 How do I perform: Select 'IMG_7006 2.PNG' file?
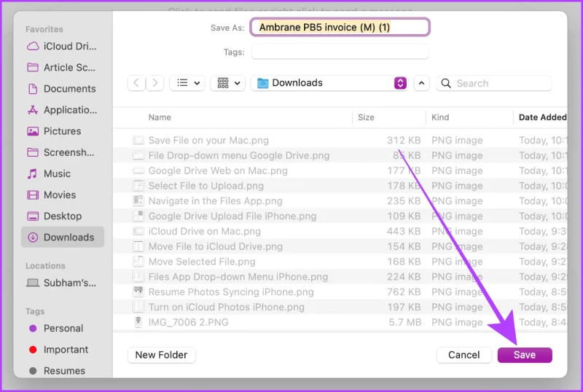coord(340,322)
